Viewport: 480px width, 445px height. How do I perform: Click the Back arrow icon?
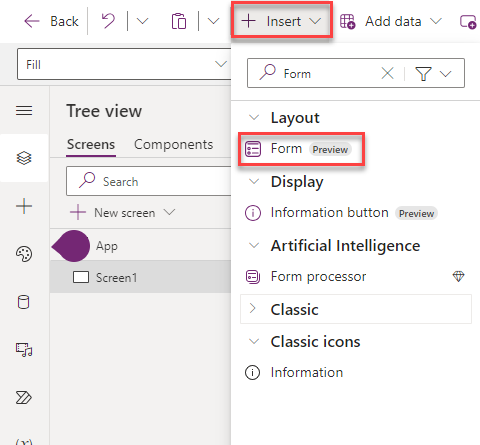32,21
